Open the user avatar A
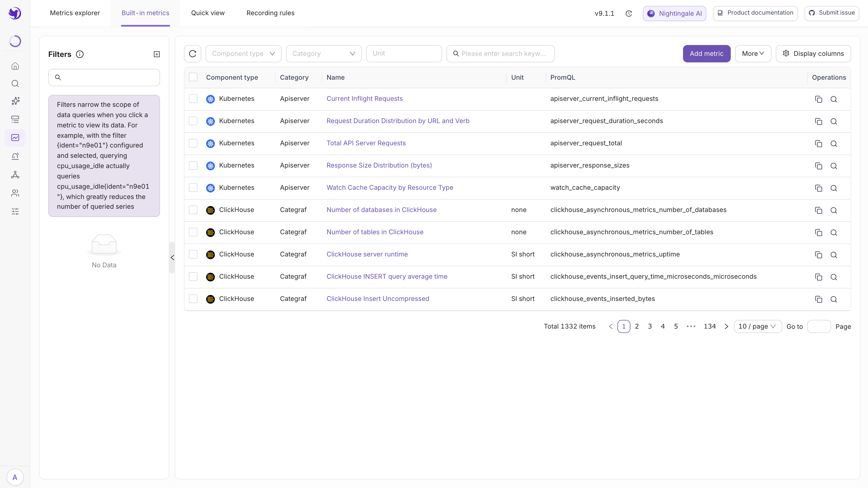Viewport: 868px width, 488px height. [15, 477]
